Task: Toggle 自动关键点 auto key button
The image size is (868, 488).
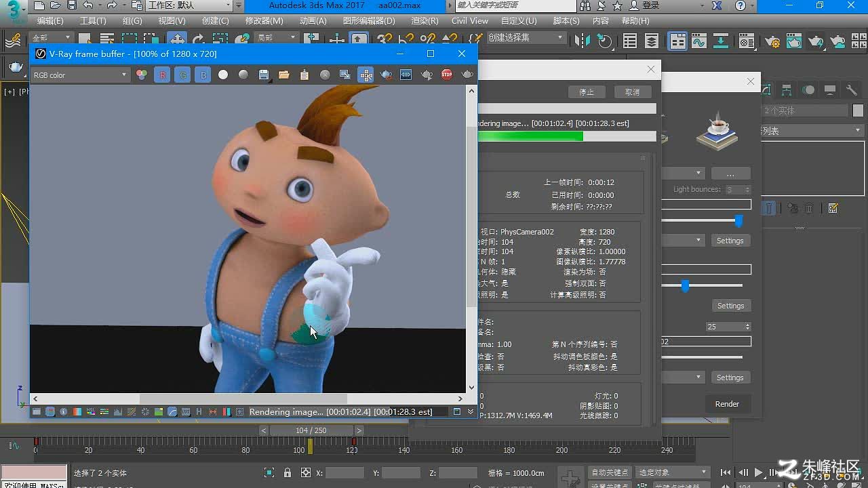Action: pyautogui.click(x=610, y=472)
